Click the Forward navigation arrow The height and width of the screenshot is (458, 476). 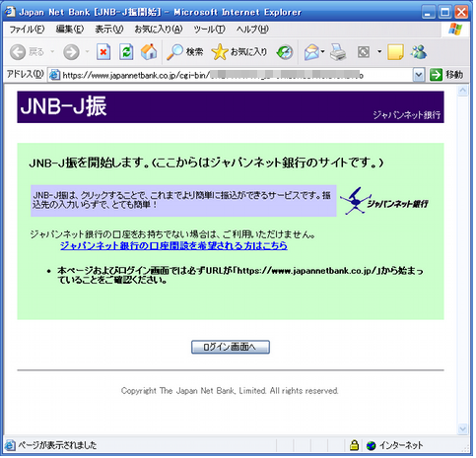71,52
